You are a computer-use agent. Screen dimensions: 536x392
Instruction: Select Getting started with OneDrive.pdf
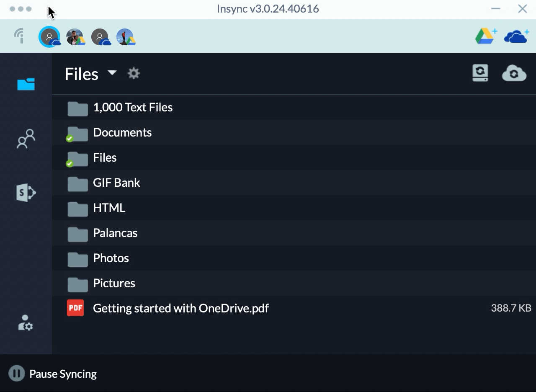click(x=294, y=308)
